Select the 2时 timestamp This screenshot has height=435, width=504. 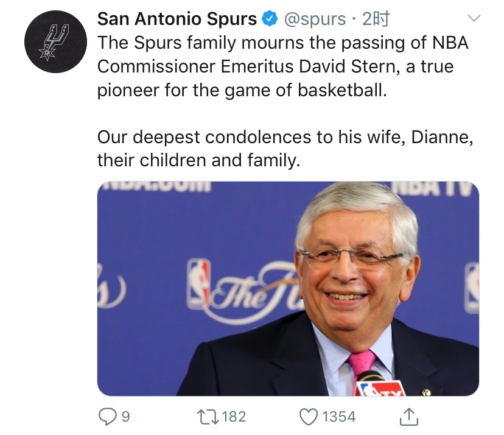[375, 19]
